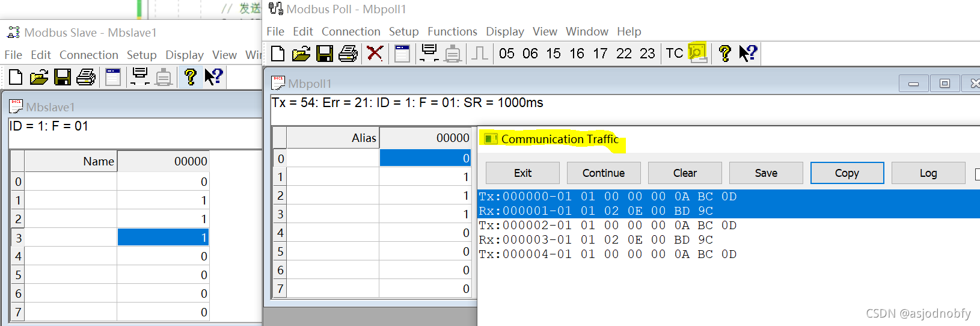Image resolution: width=980 pixels, height=326 pixels.
Task: Select function 17 in Modbus Poll toolbar
Action: [601, 54]
